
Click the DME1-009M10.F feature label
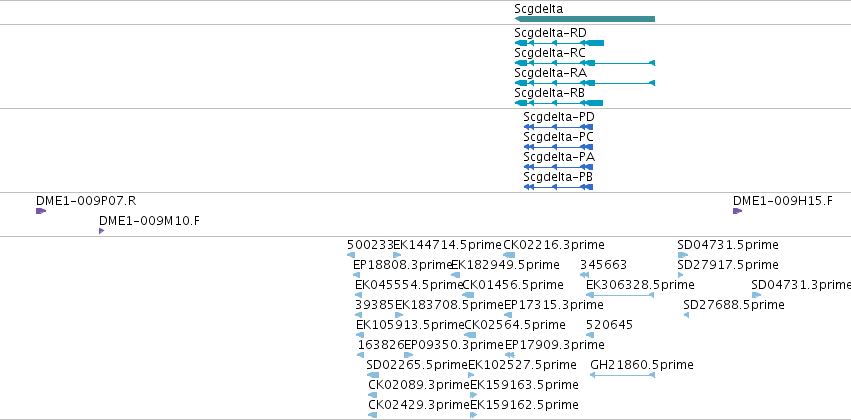pyautogui.click(x=149, y=221)
